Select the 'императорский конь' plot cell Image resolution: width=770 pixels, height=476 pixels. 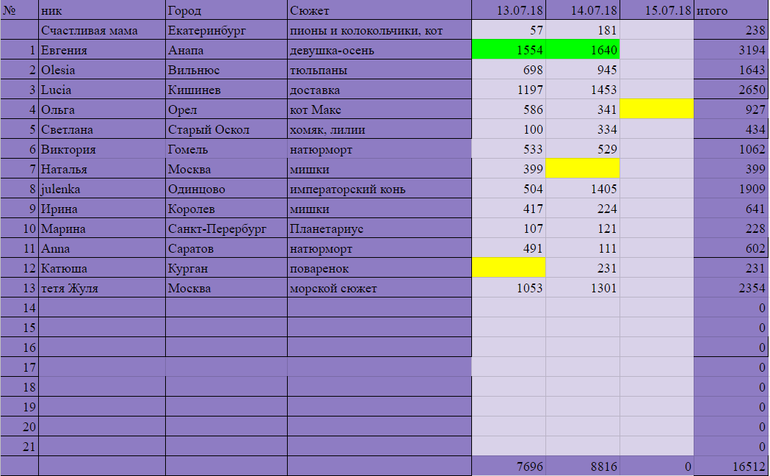(x=378, y=188)
